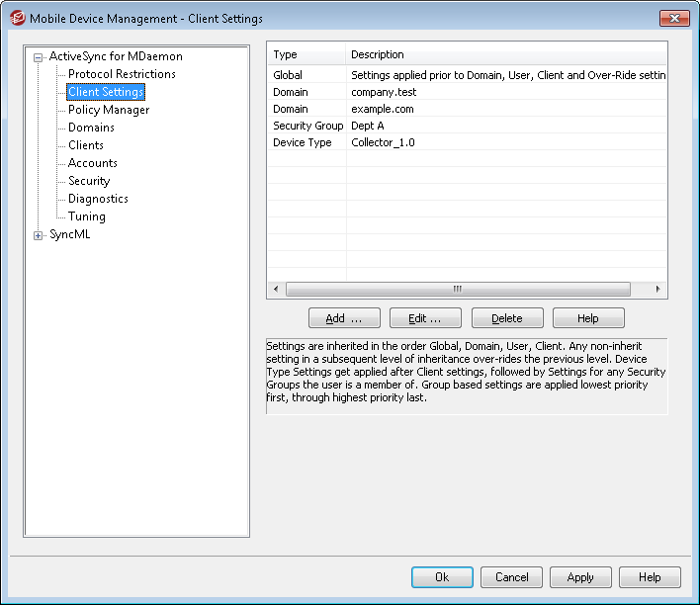Image resolution: width=700 pixels, height=605 pixels.
Task: Select the company.test domain row
Action: click(467, 92)
